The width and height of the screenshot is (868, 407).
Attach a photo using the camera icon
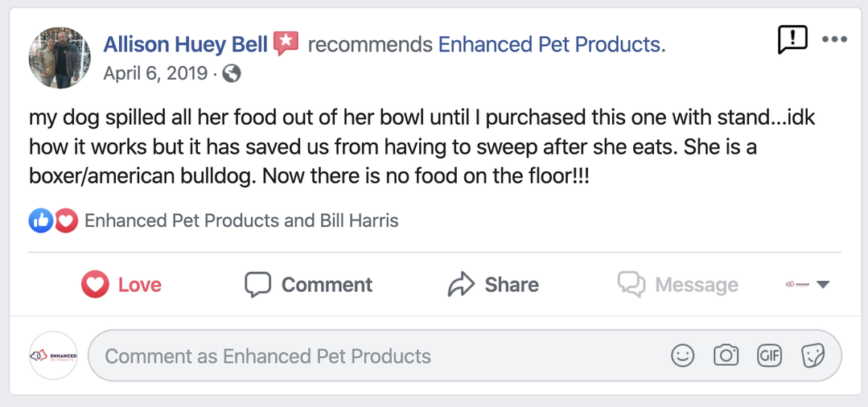(726, 356)
